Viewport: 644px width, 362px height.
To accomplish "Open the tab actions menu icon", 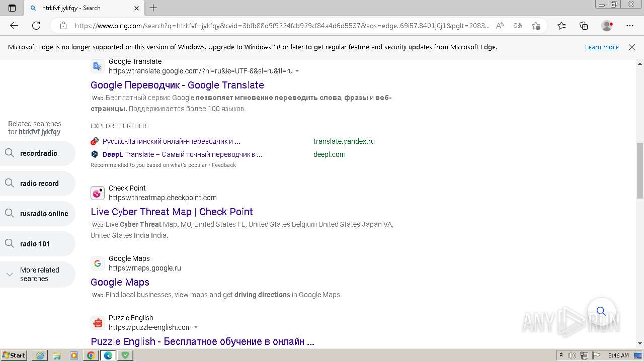I will pos(12,8).
